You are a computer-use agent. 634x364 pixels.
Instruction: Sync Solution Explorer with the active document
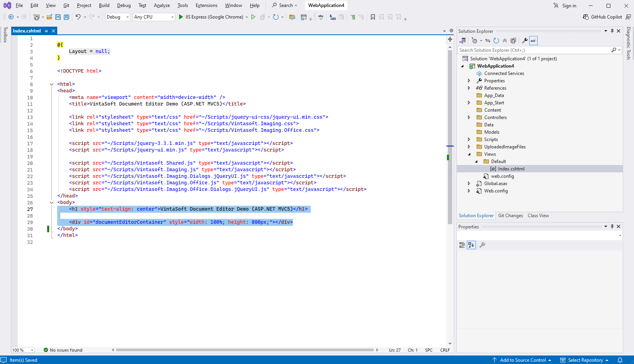(488, 41)
